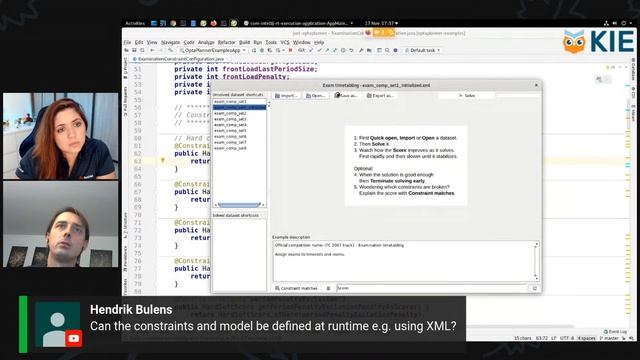Click the clock showing 17 Nov 17:37

[381, 23]
